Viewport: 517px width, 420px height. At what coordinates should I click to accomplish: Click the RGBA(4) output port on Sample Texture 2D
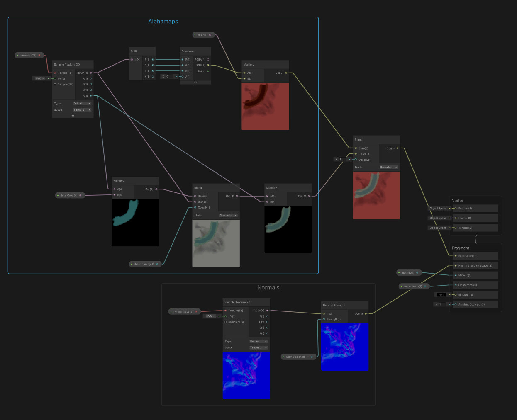point(91,73)
